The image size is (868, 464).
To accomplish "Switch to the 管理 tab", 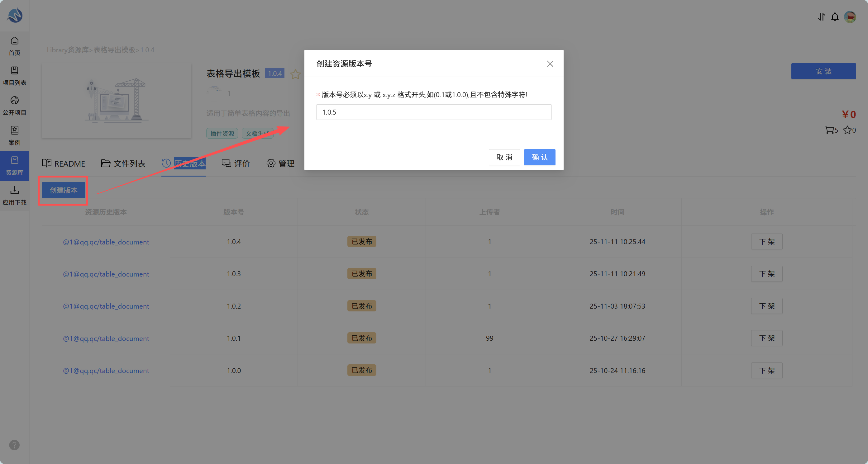I will [x=281, y=164].
